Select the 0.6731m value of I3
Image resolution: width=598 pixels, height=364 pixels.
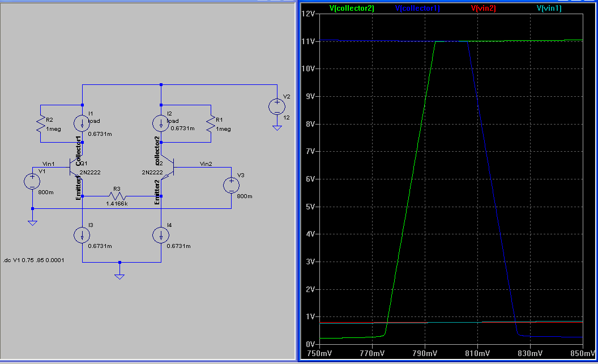(100, 246)
